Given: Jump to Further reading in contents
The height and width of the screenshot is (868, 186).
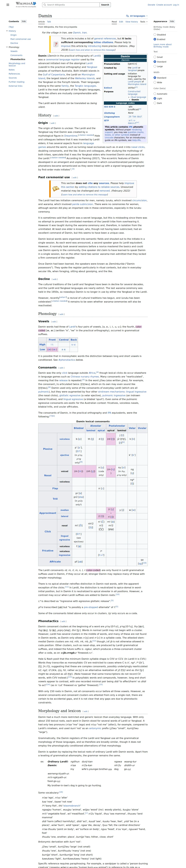Looking at the screenshot, I should 17,82.
